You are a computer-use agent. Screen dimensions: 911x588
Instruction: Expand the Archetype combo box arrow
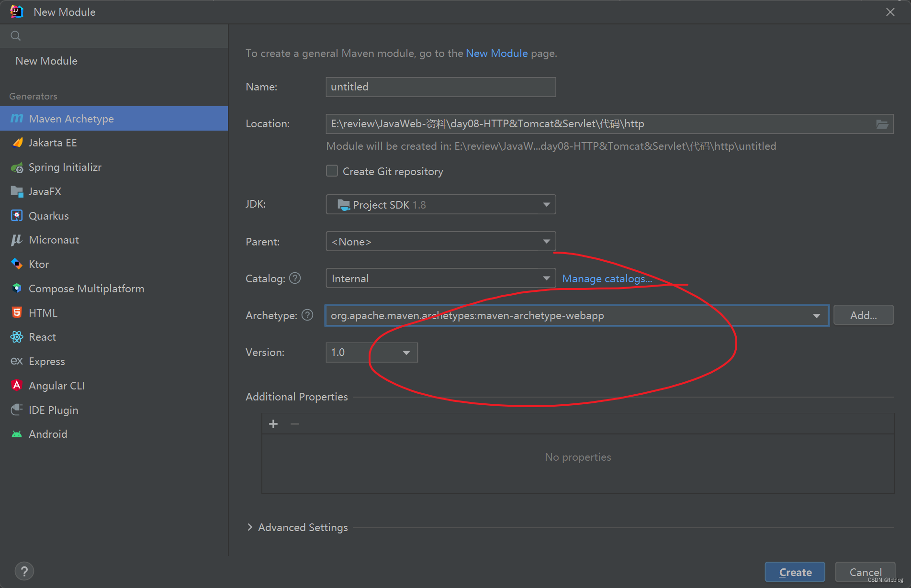coord(816,316)
